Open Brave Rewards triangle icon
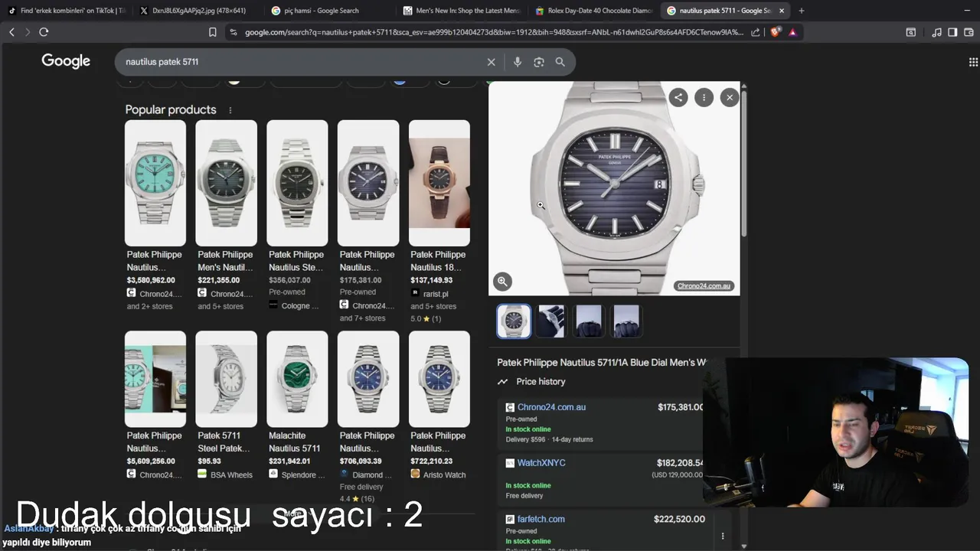Image resolution: width=980 pixels, height=551 pixels. (x=792, y=32)
